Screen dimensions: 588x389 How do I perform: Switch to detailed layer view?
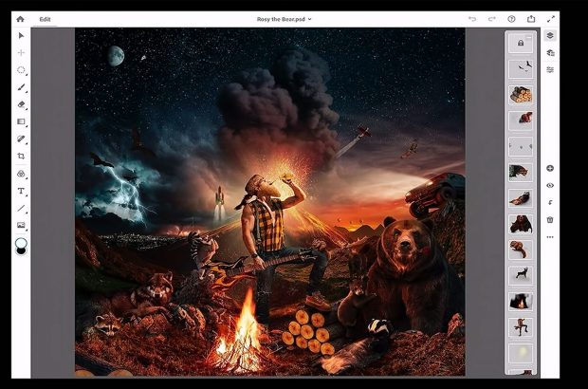point(550,53)
